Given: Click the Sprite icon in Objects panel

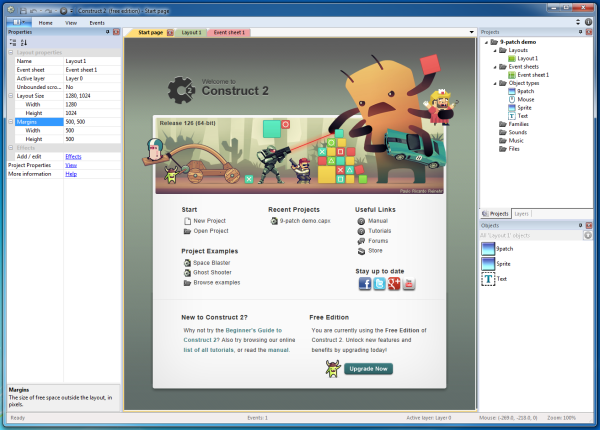Looking at the screenshot, I should pos(488,264).
